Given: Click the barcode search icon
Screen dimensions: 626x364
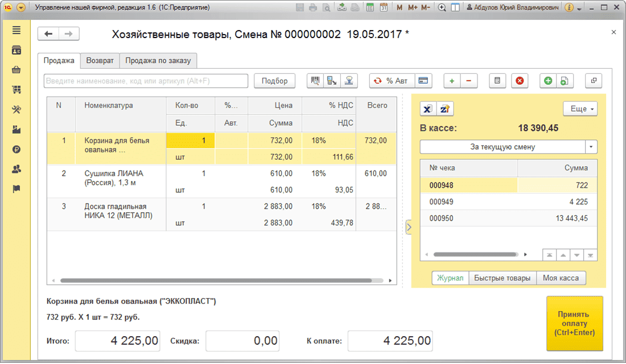Looking at the screenshot, I should click(315, 81).
